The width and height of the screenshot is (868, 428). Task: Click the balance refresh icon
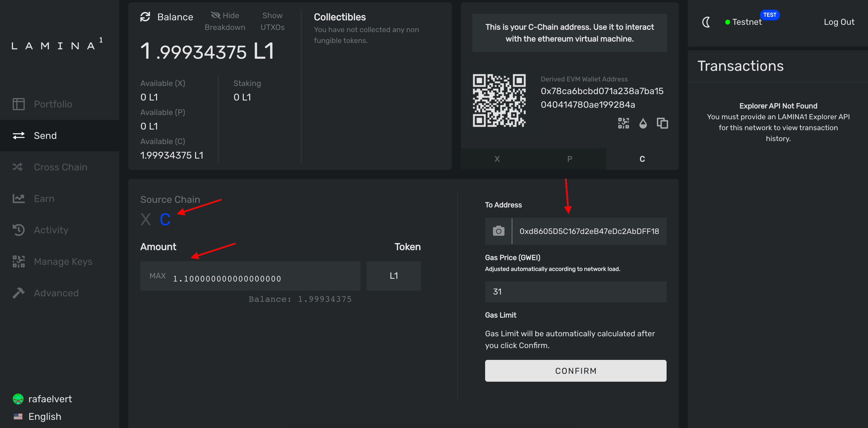145,17
